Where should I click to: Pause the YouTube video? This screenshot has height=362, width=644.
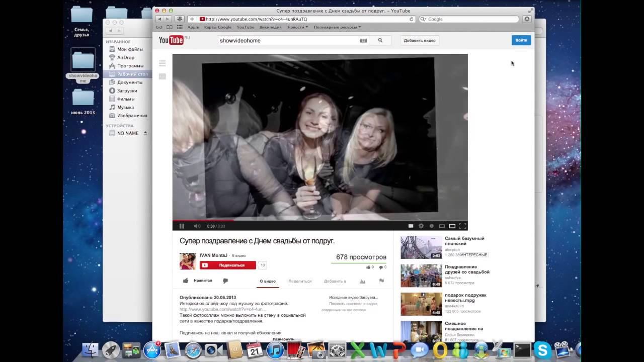tap(182, 226)
